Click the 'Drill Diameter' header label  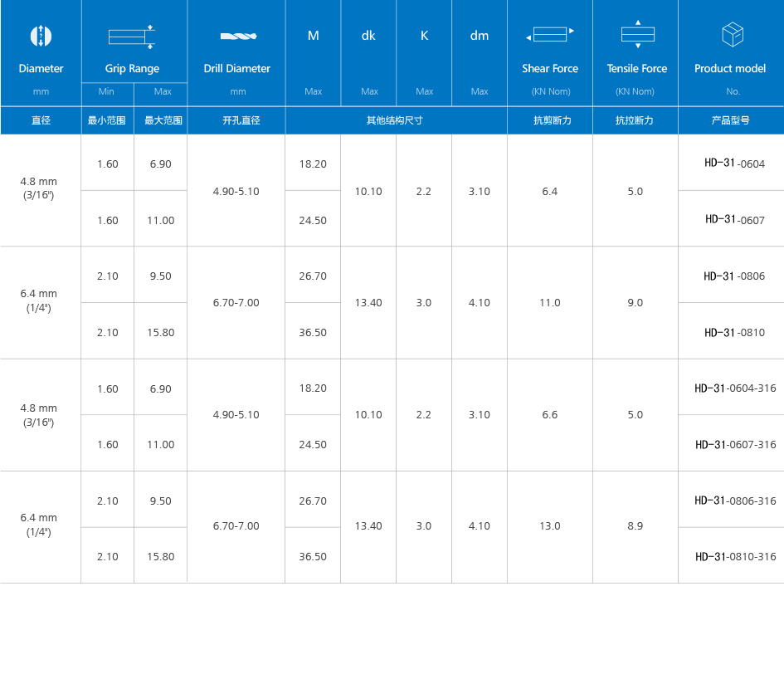(237, 69)
